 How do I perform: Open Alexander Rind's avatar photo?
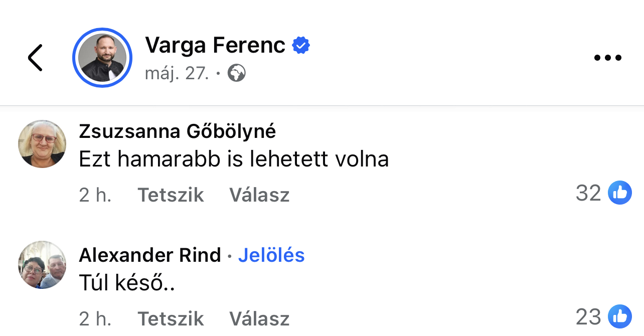(x=42, y=265)
